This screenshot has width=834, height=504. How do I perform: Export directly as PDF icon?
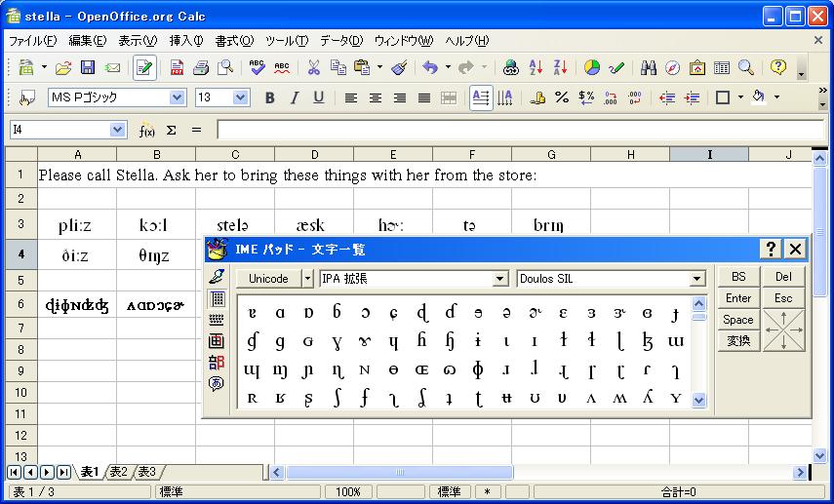pos(177,67)
